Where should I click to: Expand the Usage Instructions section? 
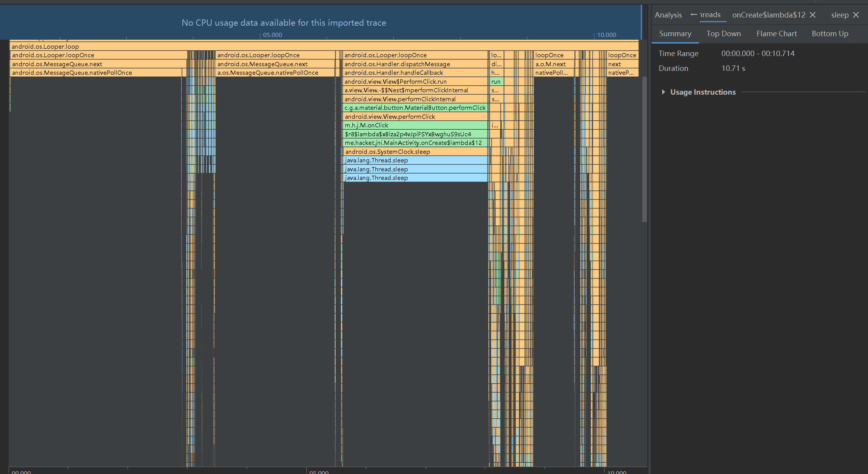(663, 92)
